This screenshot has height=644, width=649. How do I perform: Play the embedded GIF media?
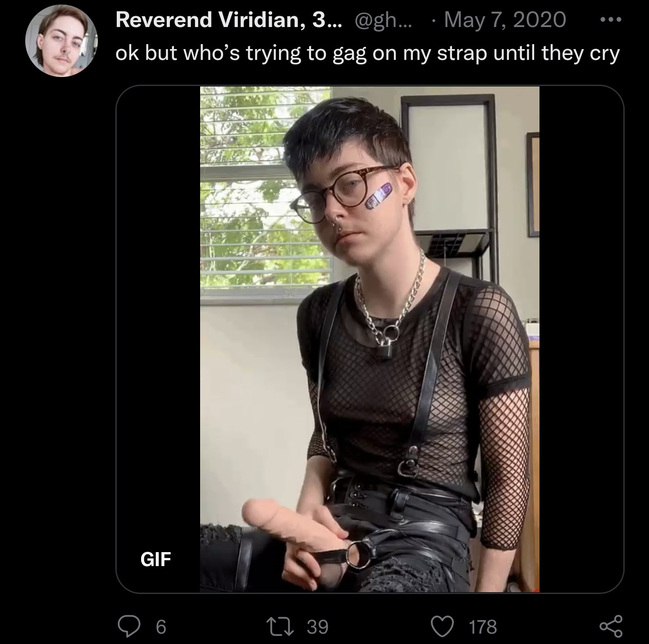click(x=370, y=339)
